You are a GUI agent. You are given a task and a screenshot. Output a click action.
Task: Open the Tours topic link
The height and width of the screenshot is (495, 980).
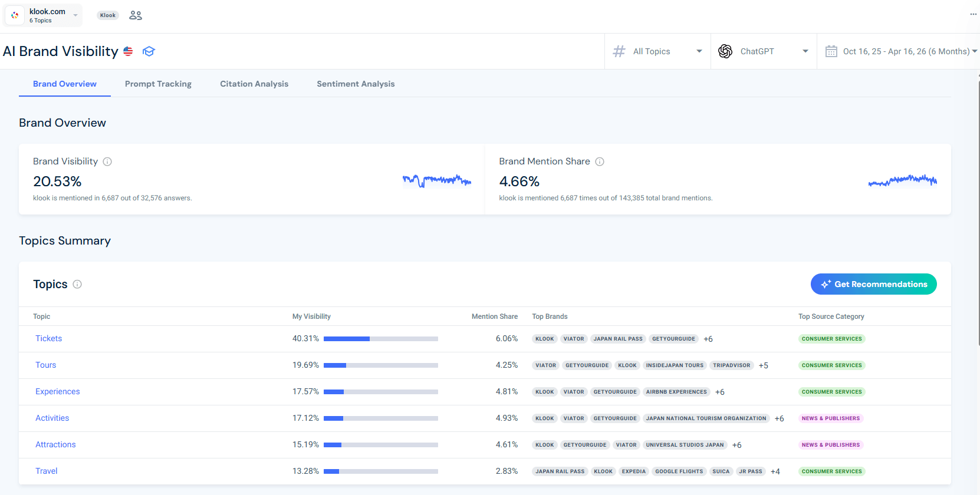point(45,365)
